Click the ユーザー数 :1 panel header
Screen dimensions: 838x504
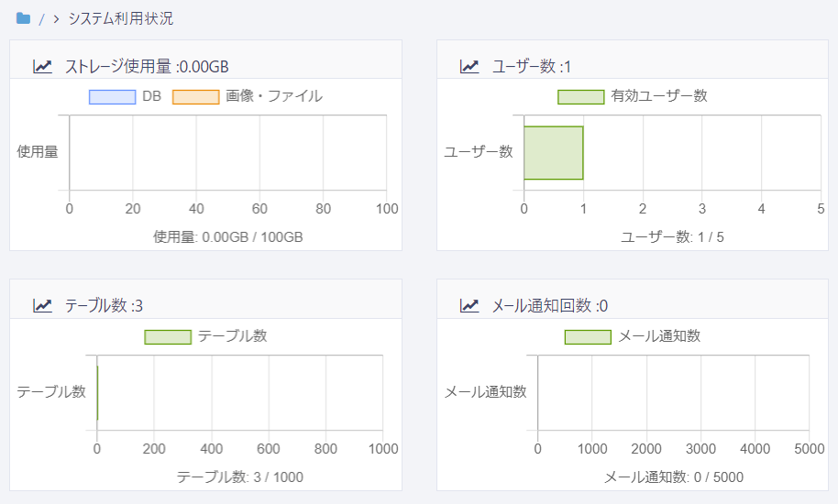coord(532,66)
